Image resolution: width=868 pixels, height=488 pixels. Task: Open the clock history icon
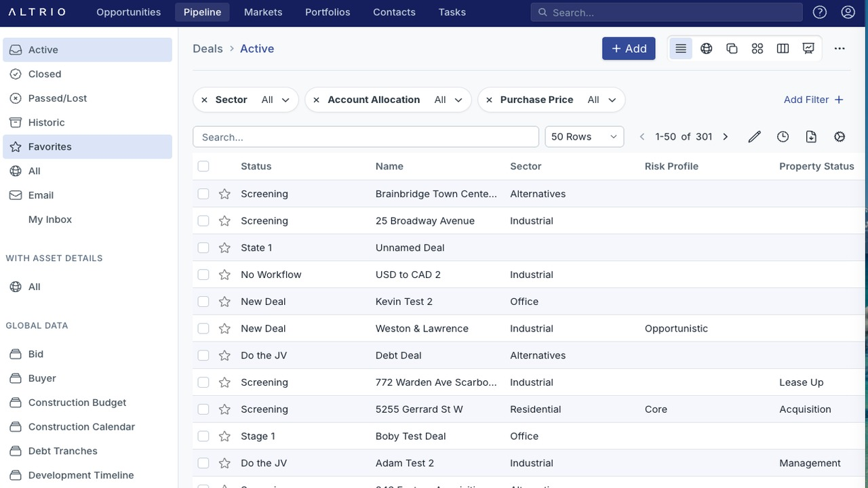(783, 137)
